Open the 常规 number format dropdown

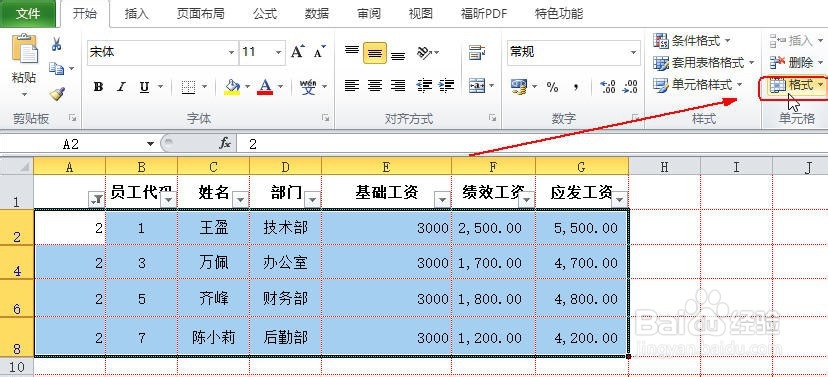(633, 52)
